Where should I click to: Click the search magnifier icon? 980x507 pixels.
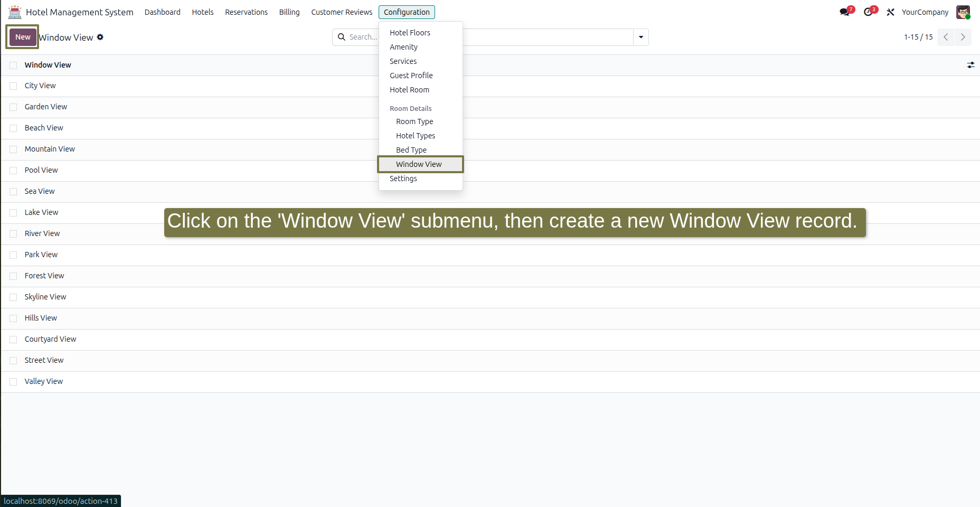pyautogui.click(x=342, y=37)
